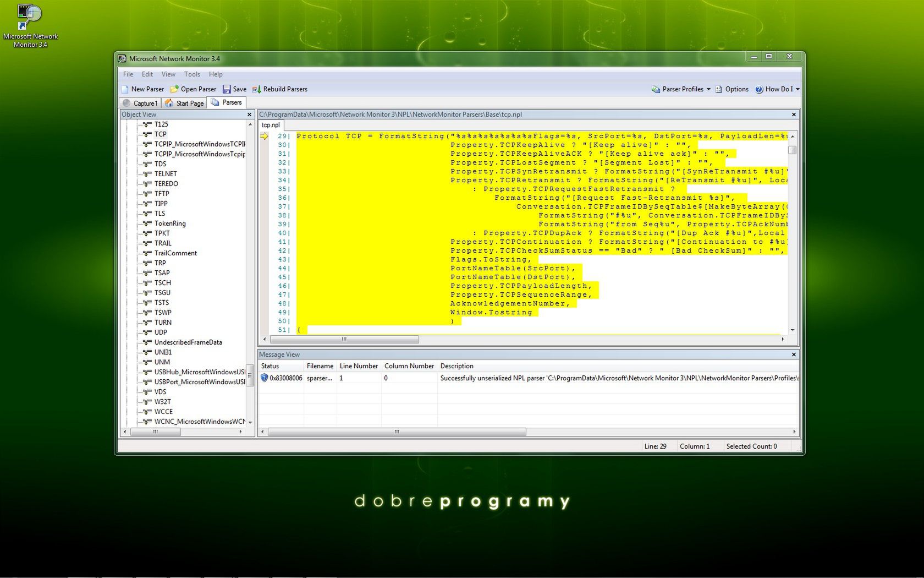Select TRAIL in the object tree
924x578 pixels.
pos(163,243)
